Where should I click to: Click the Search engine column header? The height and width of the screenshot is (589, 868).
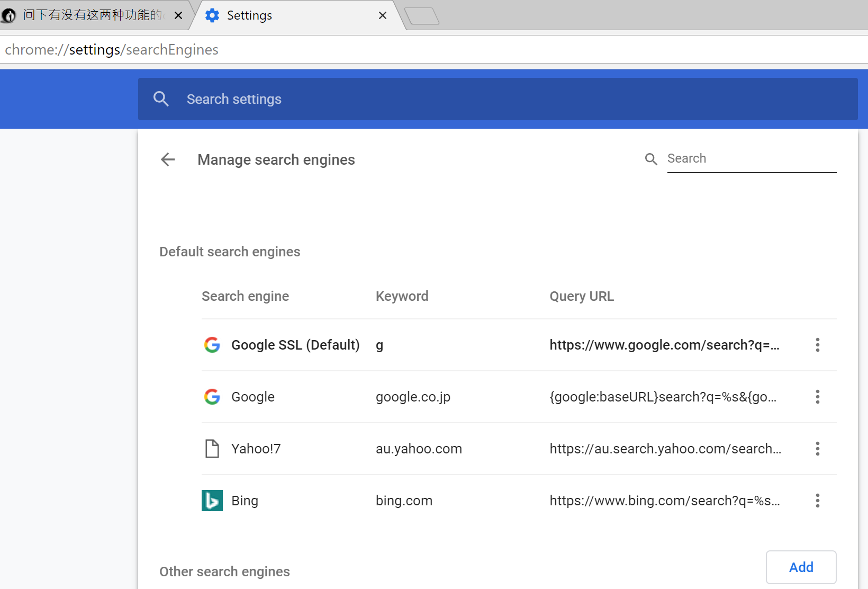(x=246, y=296)
